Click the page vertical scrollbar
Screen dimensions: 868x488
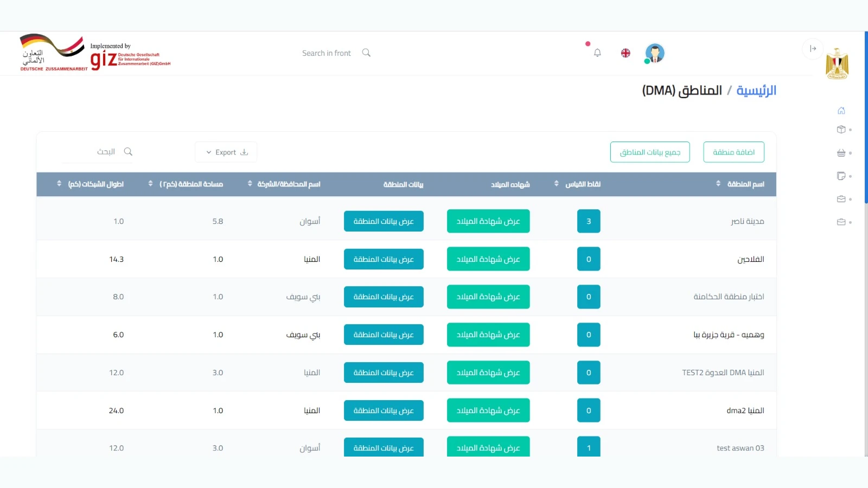tap(866, 118)
